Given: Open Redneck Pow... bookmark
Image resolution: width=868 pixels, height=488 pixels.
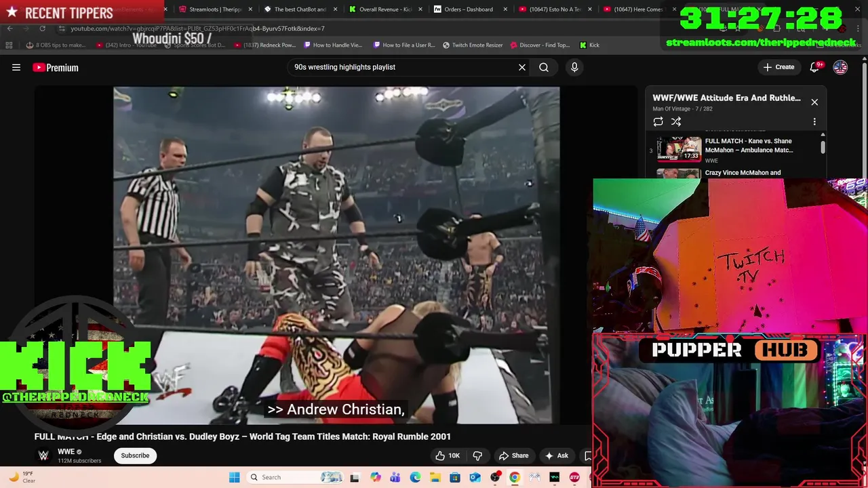Looking at the screenshot, I should [x=265, y=45].
